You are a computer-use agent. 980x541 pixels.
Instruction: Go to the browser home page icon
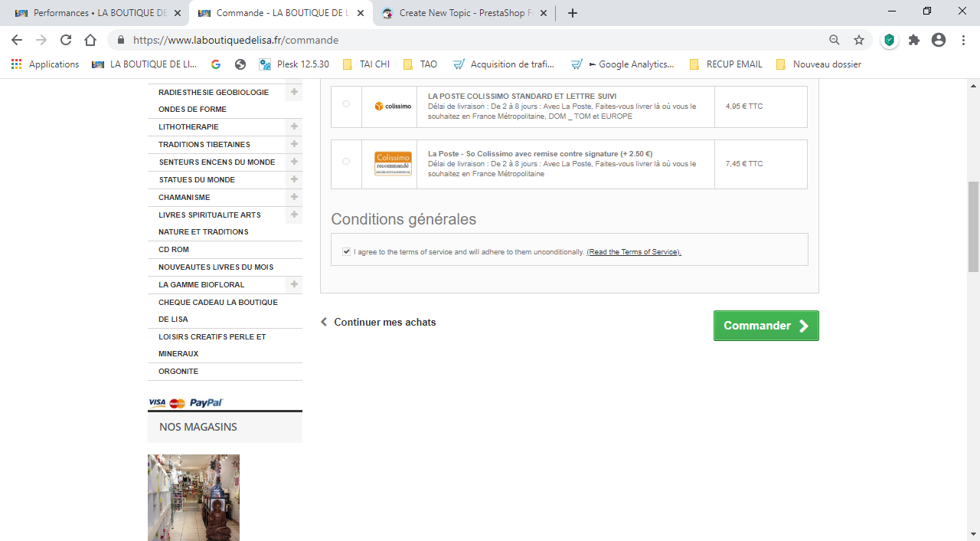tap(90, 40)
